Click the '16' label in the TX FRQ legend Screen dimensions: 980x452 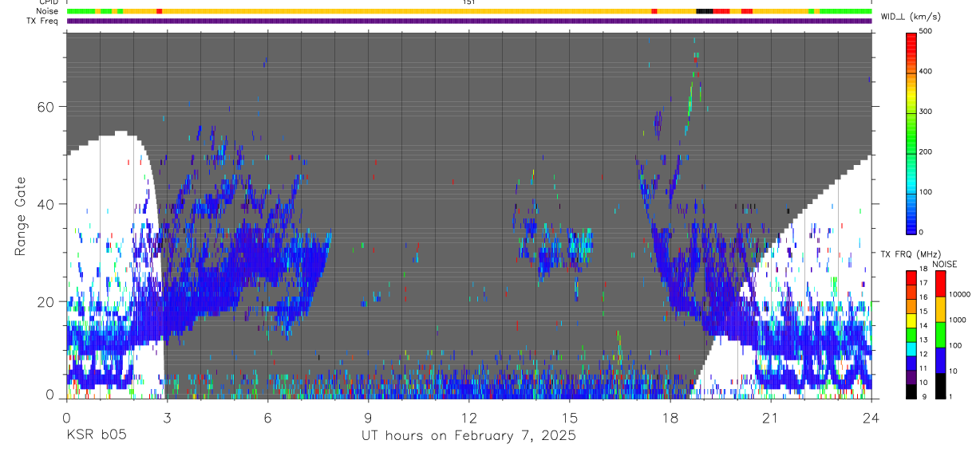[x=924, y=297]
